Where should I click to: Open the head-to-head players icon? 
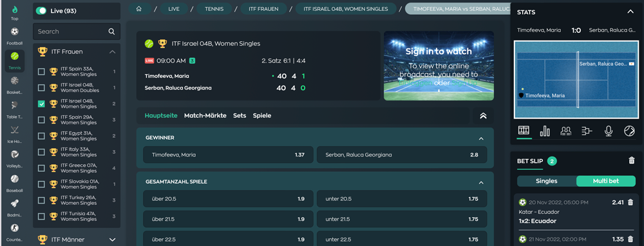566,131
